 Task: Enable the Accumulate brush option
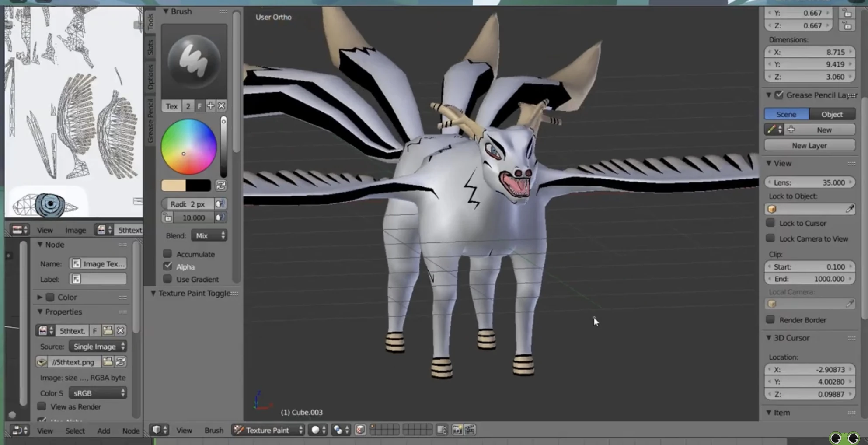coord(167,254)
